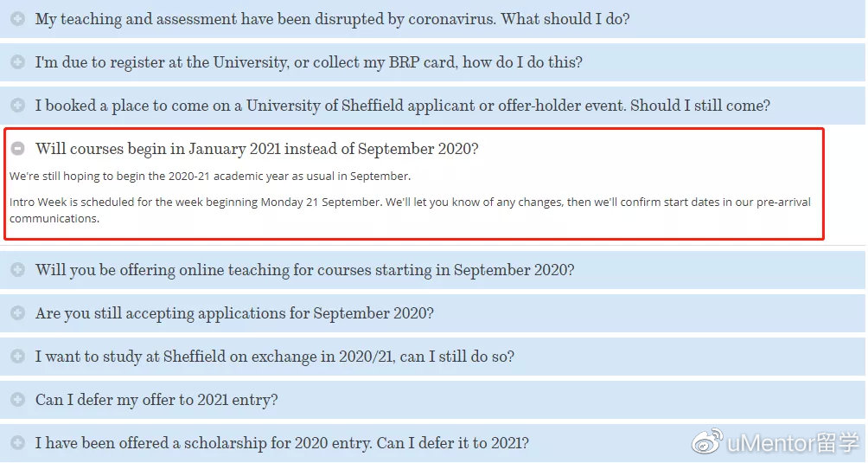Click plus icon beside Sheffield exchange question
This screenshot has height=463, width=868.
click(17, 356)
